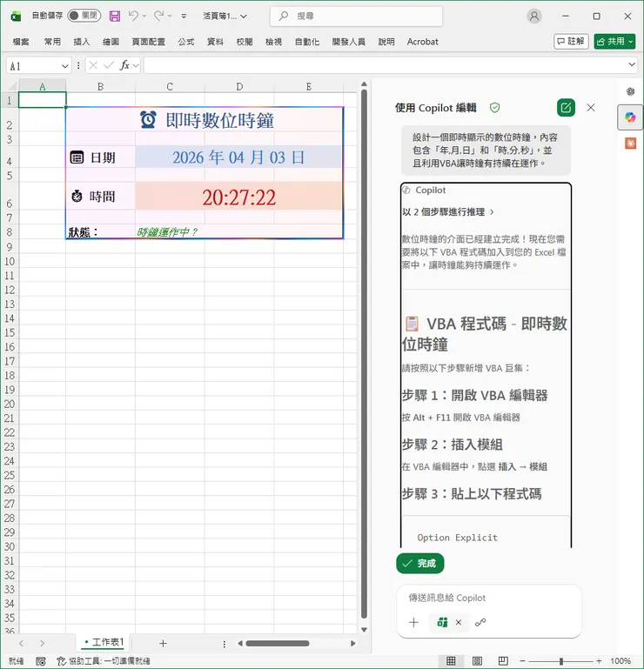The height and width of the screenshot is (669, 644).
Task: Click the Insert Function fx icon
Action: click(x=124, y=65)
